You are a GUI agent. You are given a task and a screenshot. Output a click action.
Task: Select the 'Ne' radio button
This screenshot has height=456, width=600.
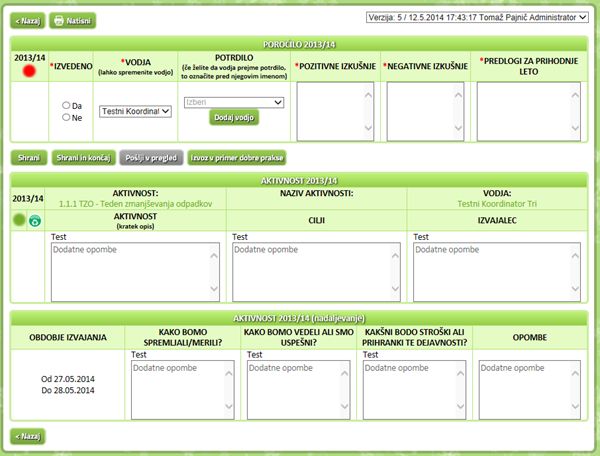[x=67, y=117]
